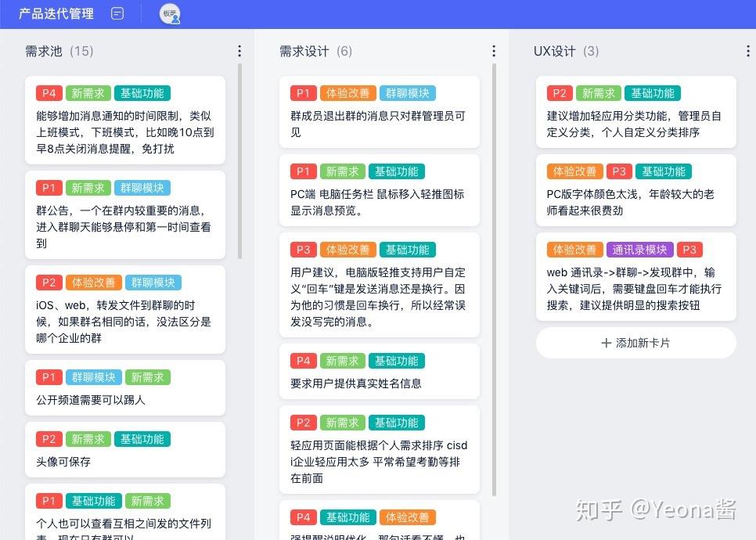Select the UX设计 column header
The image size is (756, 540).
click(566, 51)
